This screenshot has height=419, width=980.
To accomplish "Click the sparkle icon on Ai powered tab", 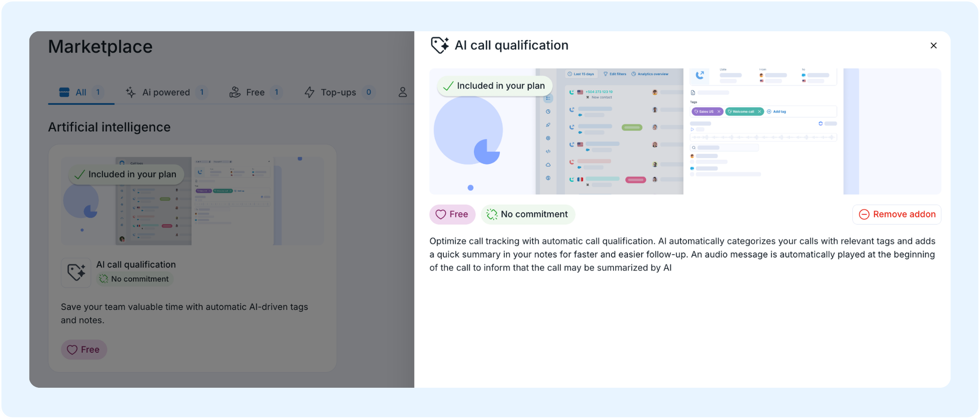I will tap(131, 92).
